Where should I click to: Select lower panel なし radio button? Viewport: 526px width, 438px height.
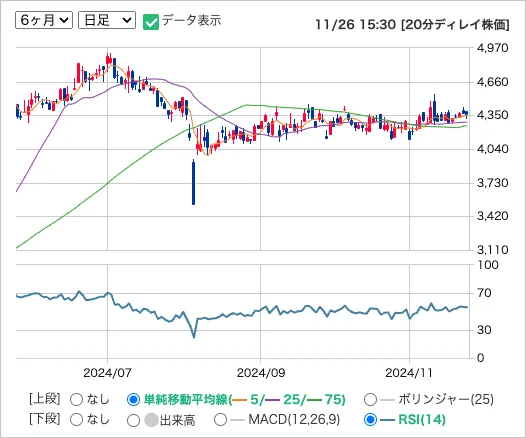[x=76, y=420]
